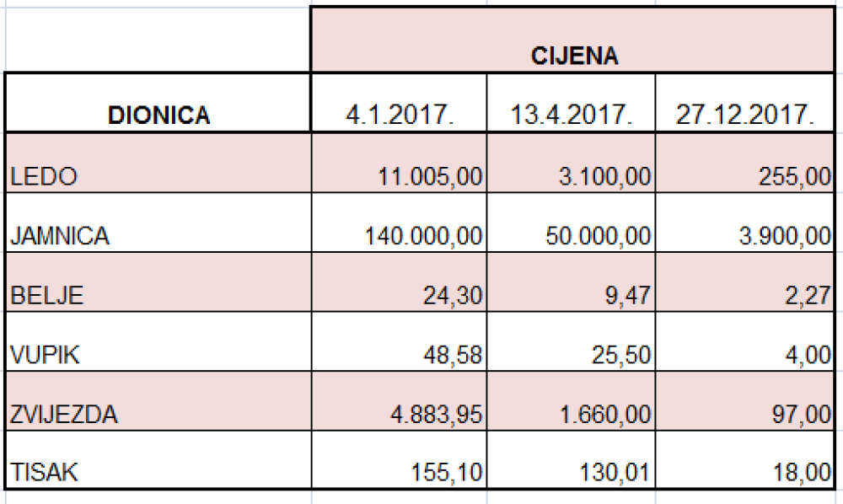Screen dimensions: 843x504
Task: Click the DIONICA column header cell
Action: point(158,103)
